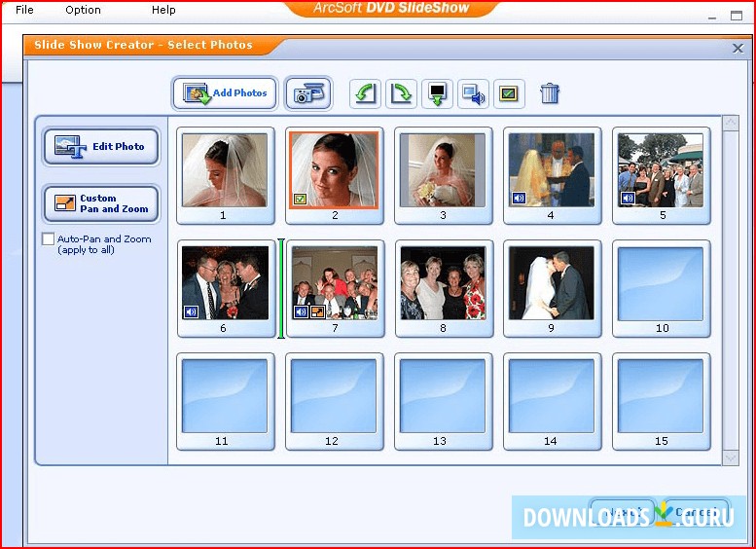Close the Slide Show Creator dialog
The height and width of the screenshot is (549, 756).
pos(738,49)
